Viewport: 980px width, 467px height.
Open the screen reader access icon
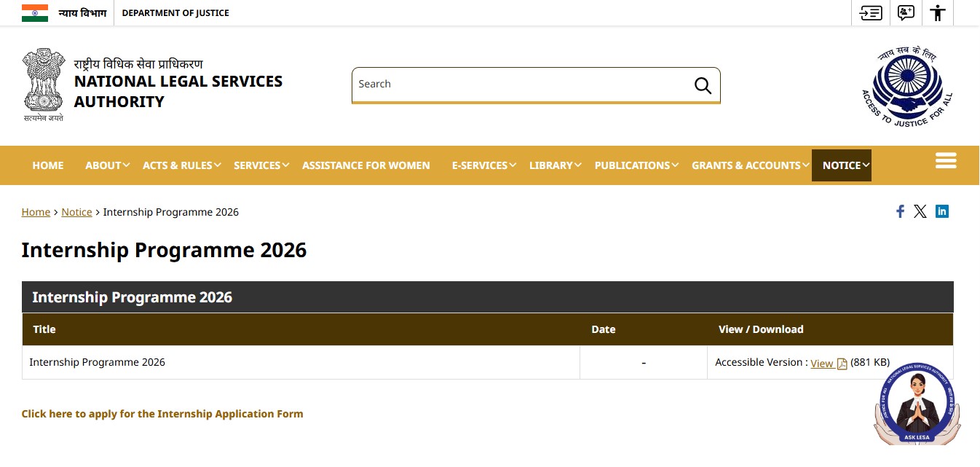pyautogui.click(x=905, y=12)
